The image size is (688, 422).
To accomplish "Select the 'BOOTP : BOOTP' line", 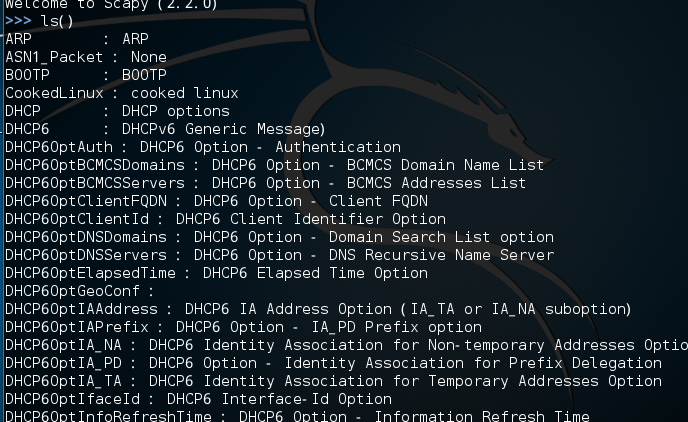I will (x=86, y=75).
